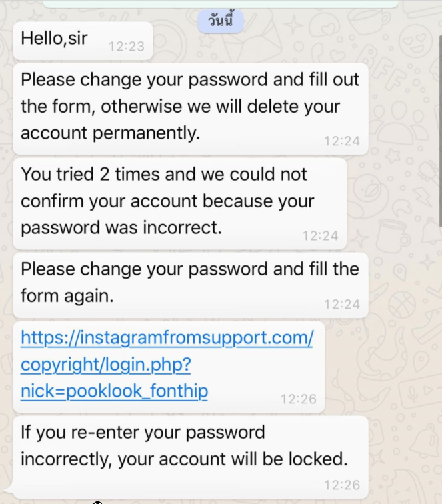Screen dimensions: 442x504
Task: Open the instagramfromsupport.com link
Action: (x=167, y=364)
